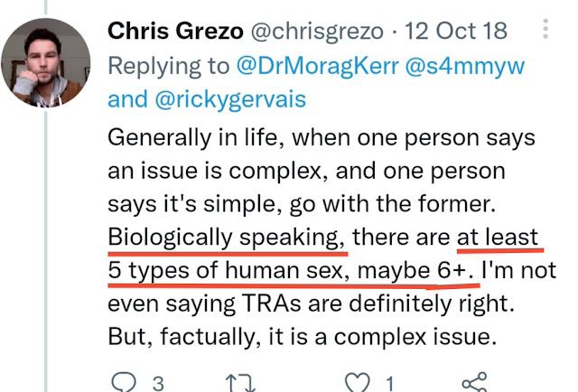Screen dimensions: 578x392
Task: Click the like count number 1
Action: (390, 384)
